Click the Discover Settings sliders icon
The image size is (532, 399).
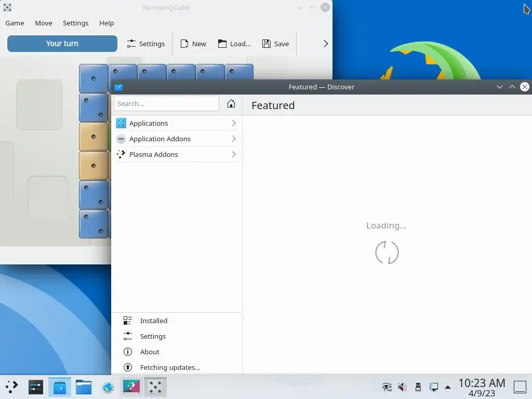coord(128,336)
